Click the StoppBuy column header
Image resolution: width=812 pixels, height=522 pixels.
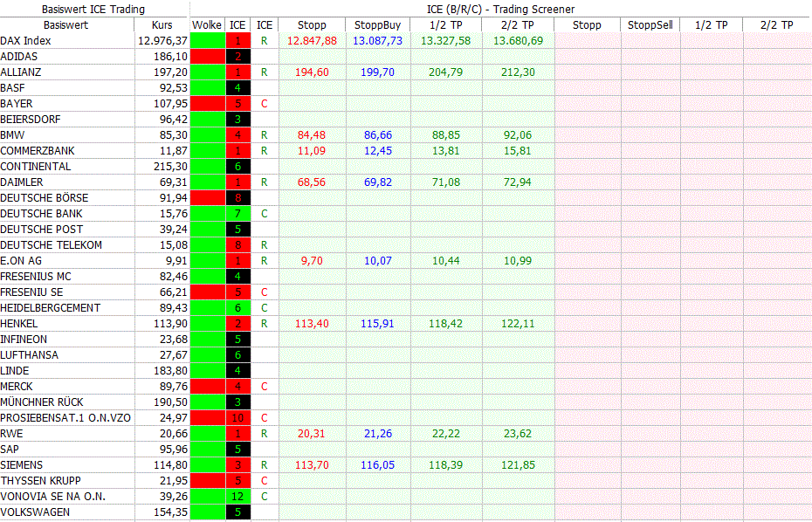point(377,24)
